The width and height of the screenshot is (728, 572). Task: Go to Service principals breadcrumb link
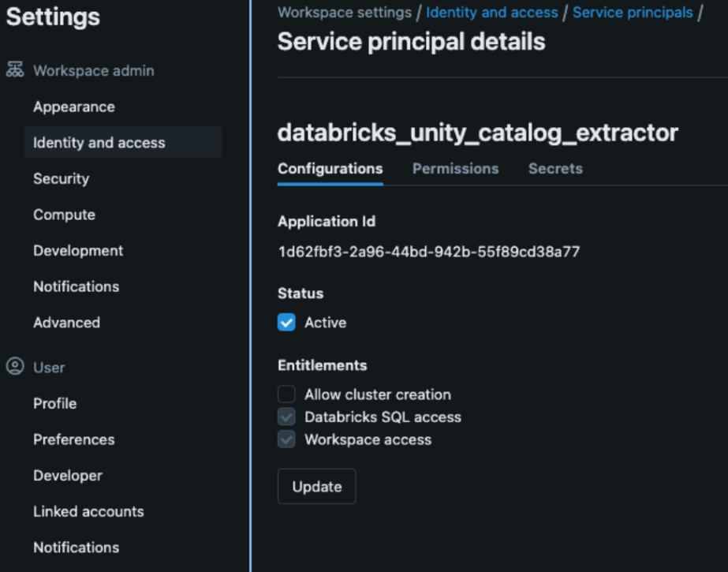pos(633,13)
